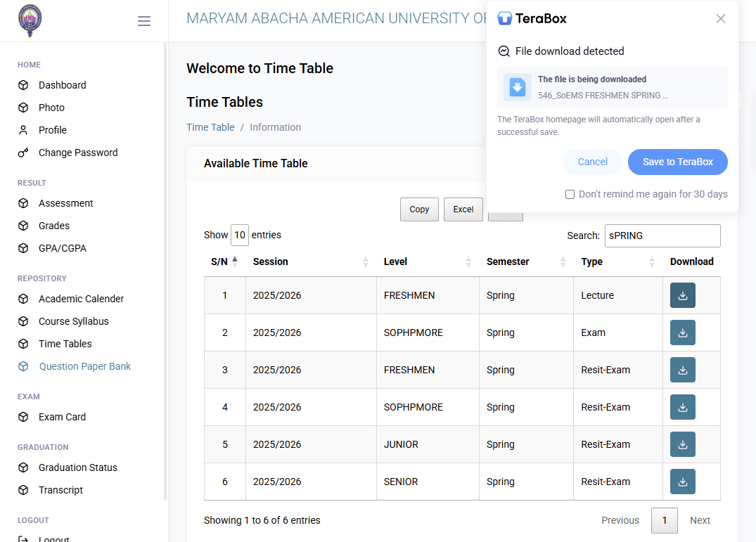Check Don't remind me for 30 days
The height and width of the screenshot is (542, 756).
pos(570,194)
